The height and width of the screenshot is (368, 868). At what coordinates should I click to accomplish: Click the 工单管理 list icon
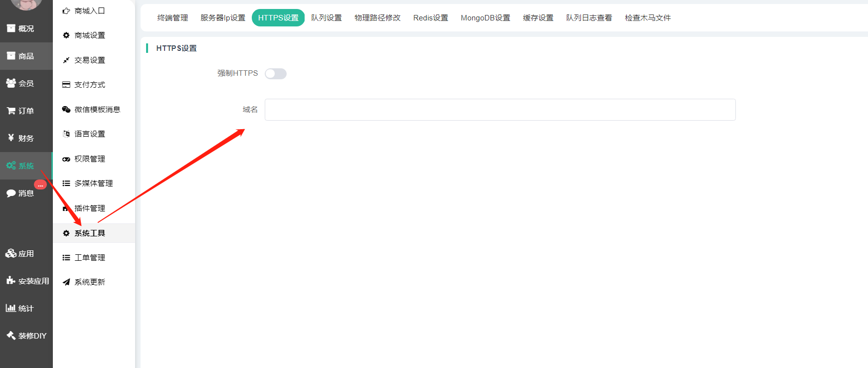click(66, 258)
